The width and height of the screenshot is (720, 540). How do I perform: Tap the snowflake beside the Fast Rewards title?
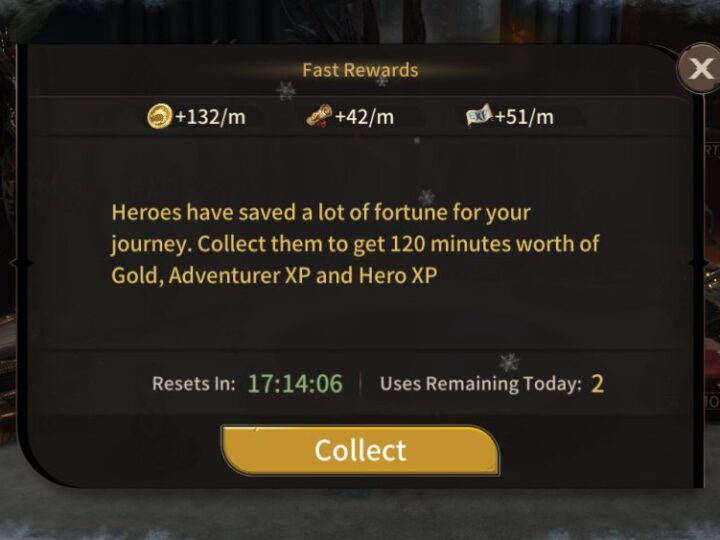tap(286, 90)
